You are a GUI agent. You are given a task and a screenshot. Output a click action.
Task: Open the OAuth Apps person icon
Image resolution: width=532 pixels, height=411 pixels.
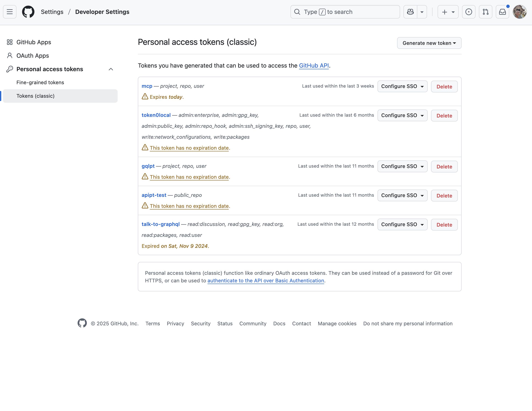click(9, 56)
